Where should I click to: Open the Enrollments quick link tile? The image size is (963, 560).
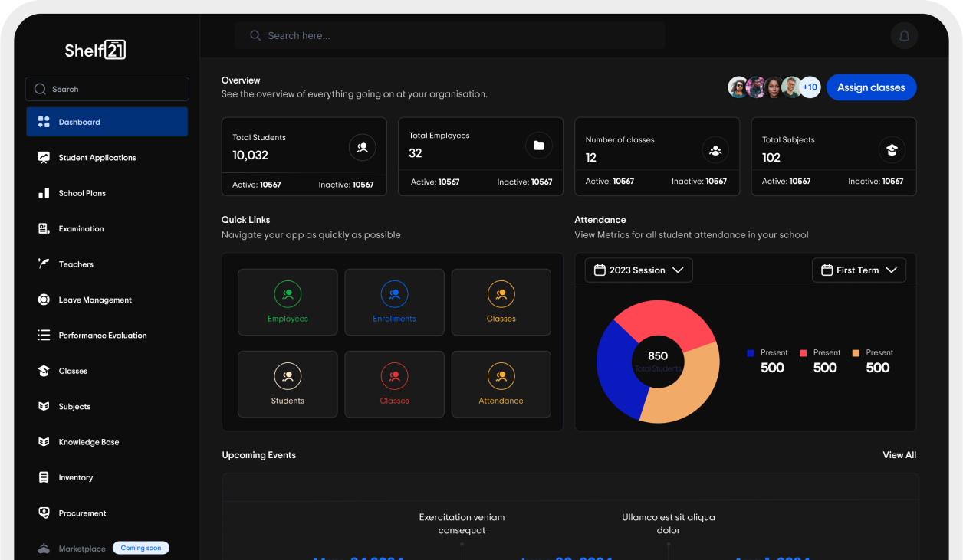click(394, 302)
